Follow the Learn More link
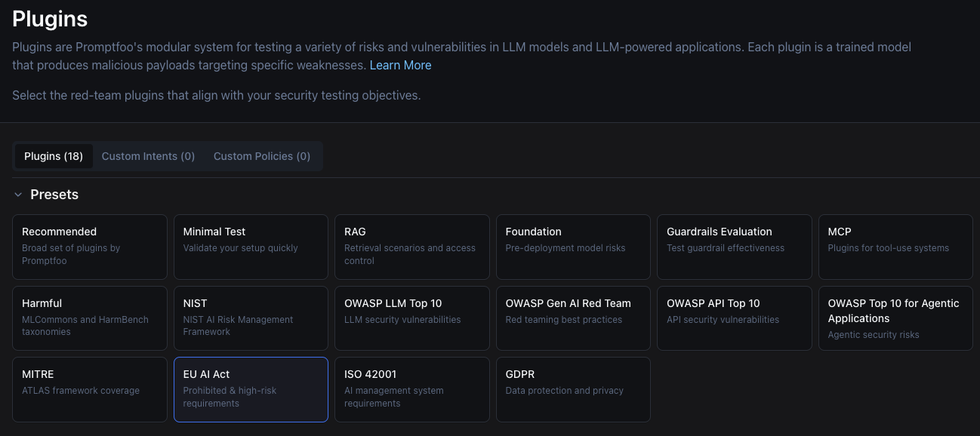The image size is (980, 436). tap(400, 66)
